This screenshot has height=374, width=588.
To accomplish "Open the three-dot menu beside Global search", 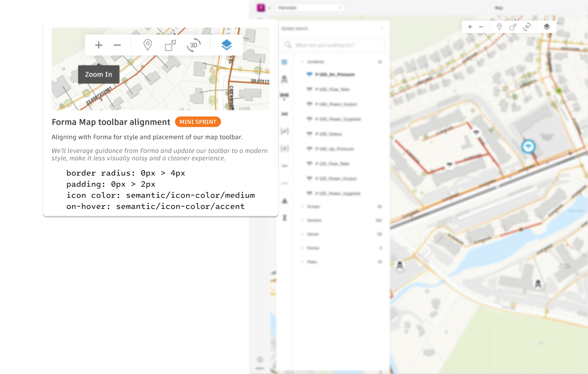I will (x=382, y=29).
